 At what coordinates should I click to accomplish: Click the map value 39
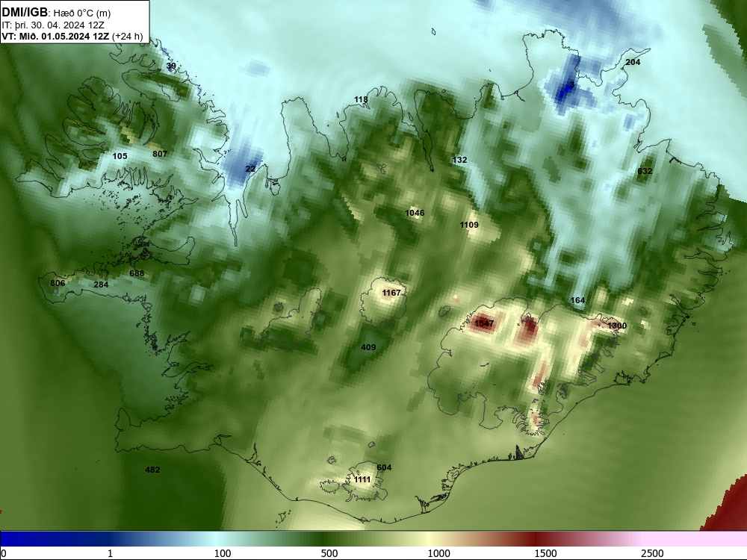coord(171,66)
